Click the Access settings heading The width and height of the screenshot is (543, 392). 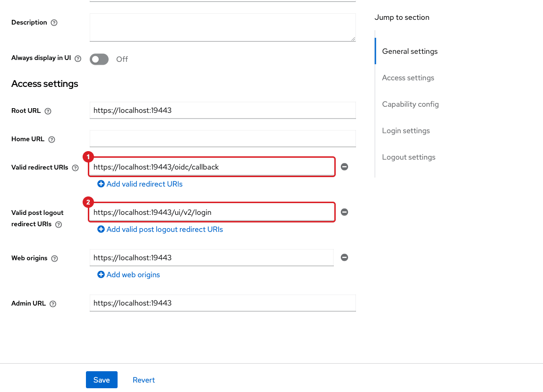tap(45, 84)
